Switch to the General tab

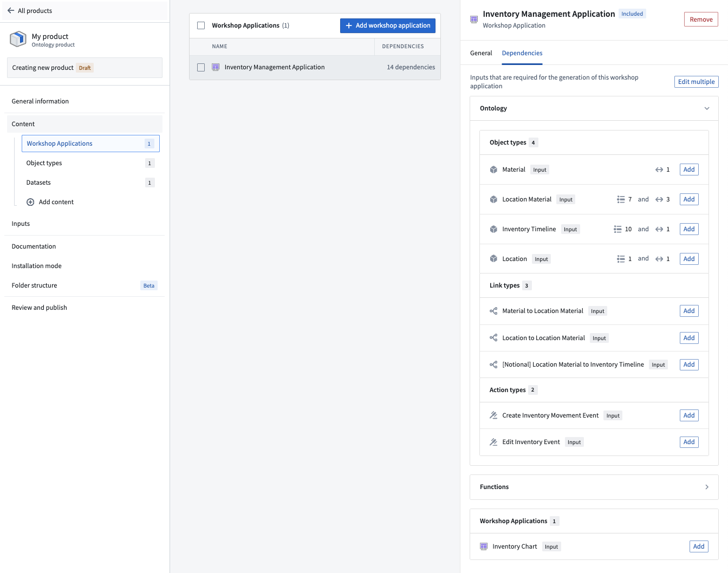click(x=481, y=53)
